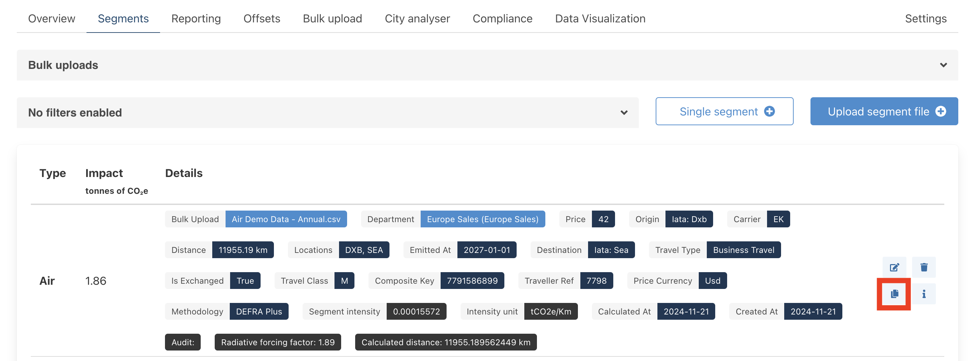This screenshot has height=361, width=980.
Task: Click plus icon on Single segment button
Action: (x=769, y=111)
